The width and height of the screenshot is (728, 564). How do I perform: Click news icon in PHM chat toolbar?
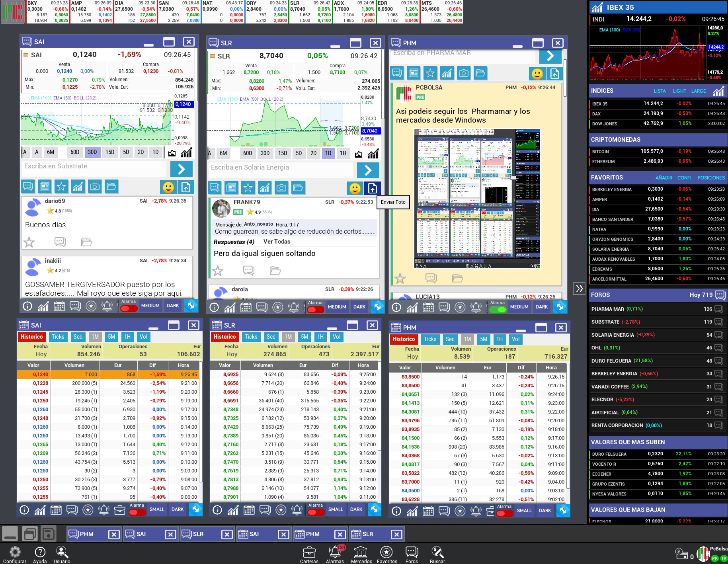(414, 73)
